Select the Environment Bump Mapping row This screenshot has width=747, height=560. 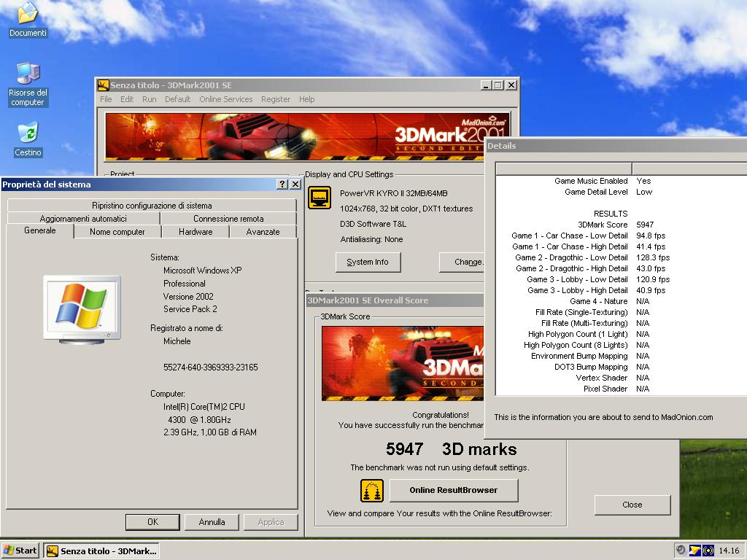click(x=622, y=356)
